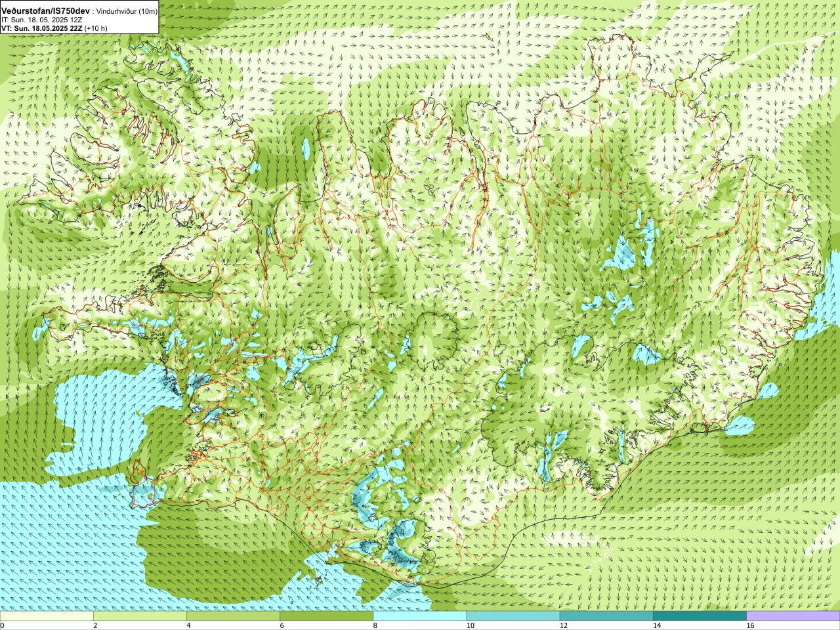Image resolution: width=840 pixels, height=630 pixels.
Task: Pick the darker green 6–8 legend swatch
Action: point(326,616)
